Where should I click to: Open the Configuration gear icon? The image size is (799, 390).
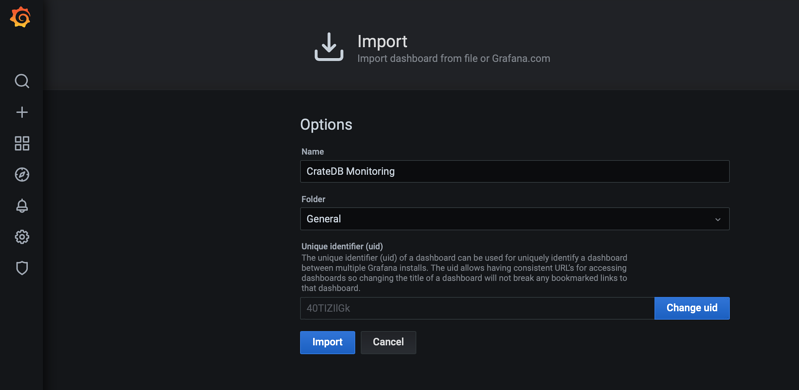pos(22,237)
